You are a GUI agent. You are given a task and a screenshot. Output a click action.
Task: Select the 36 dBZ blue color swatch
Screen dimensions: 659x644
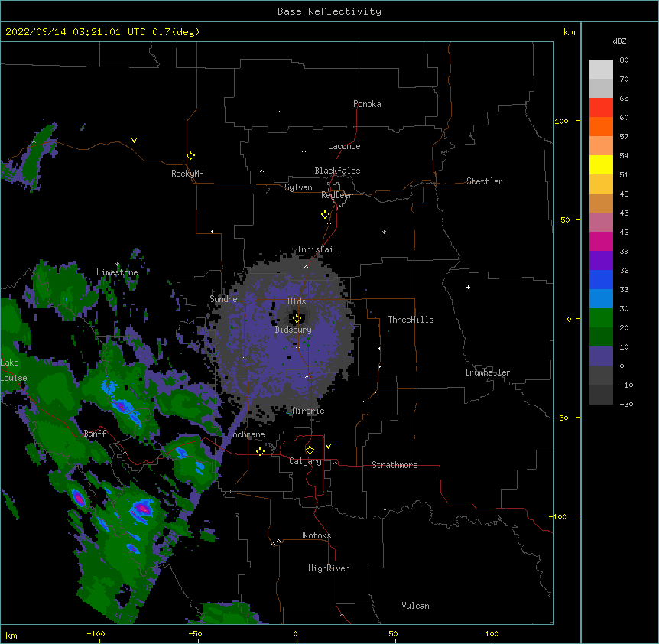point(601,279)
